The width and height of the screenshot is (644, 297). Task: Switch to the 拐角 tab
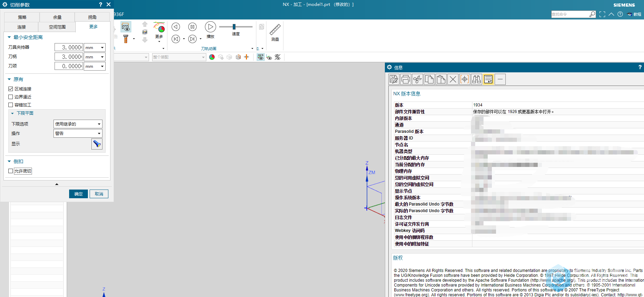click(92, 17)
